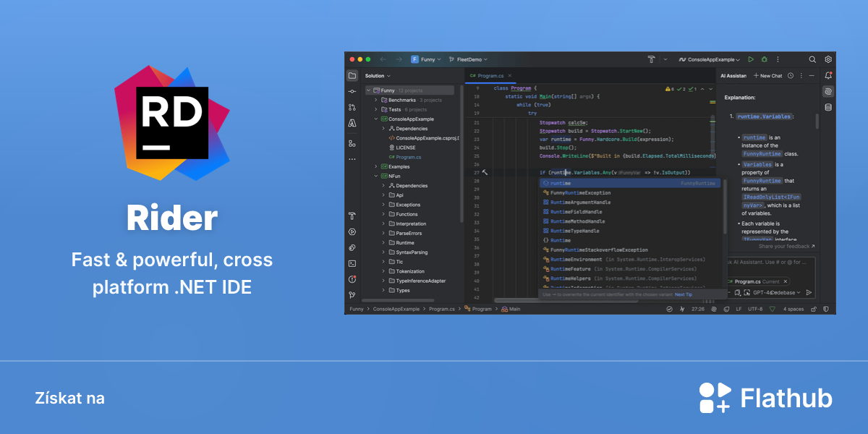
Task: Open the Commit tool window icon
Action: tap(352, 91)
